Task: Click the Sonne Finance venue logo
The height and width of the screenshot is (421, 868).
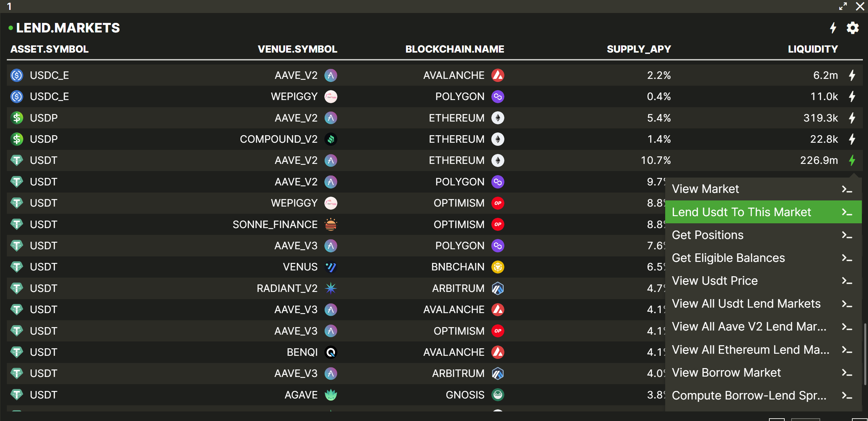Action: click(331, 224)
